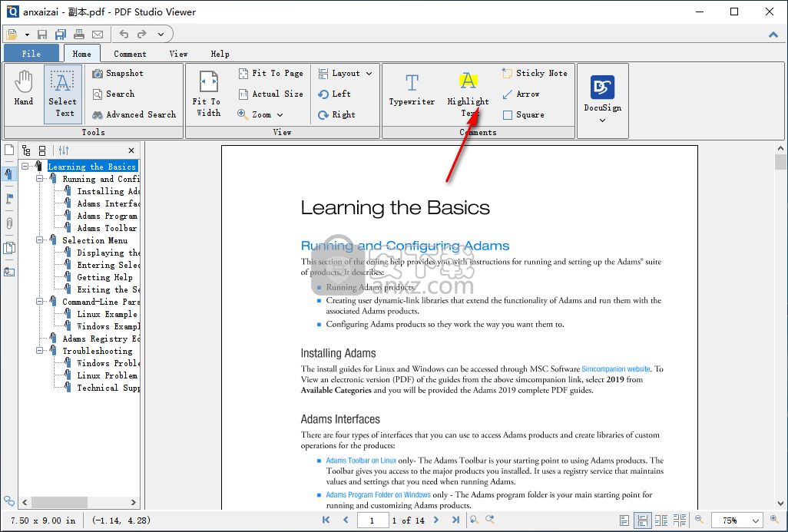Collapse the ribbon

[773, 35]
